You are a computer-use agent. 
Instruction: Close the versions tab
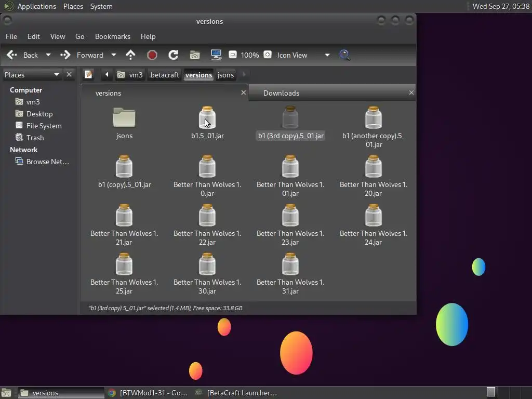click(243, 92)
